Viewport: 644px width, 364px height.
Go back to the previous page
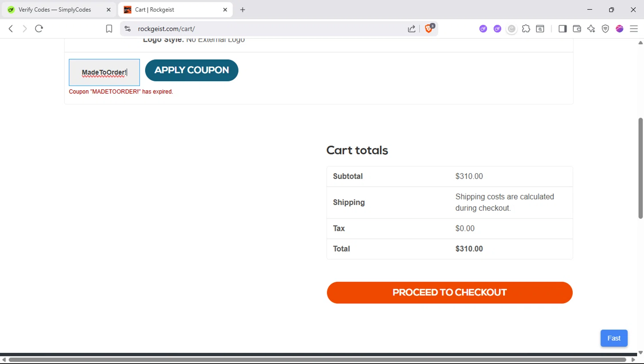[x=11, y=29]
